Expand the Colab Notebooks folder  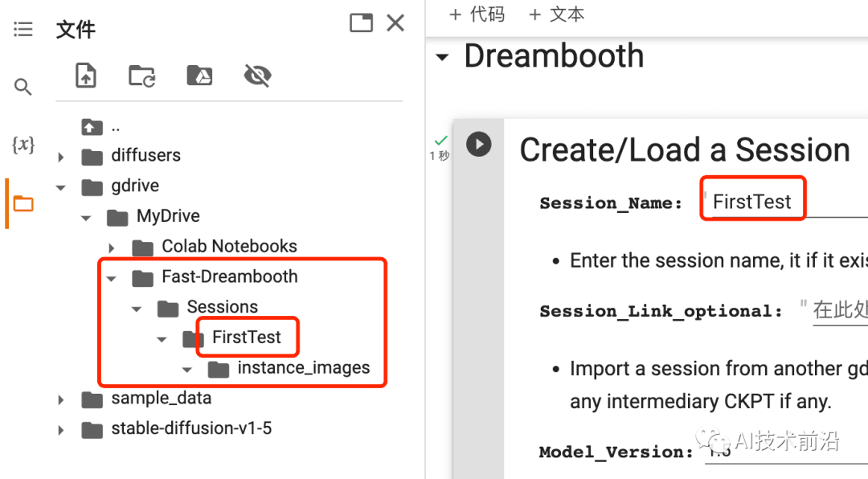[x=112, y=248]
